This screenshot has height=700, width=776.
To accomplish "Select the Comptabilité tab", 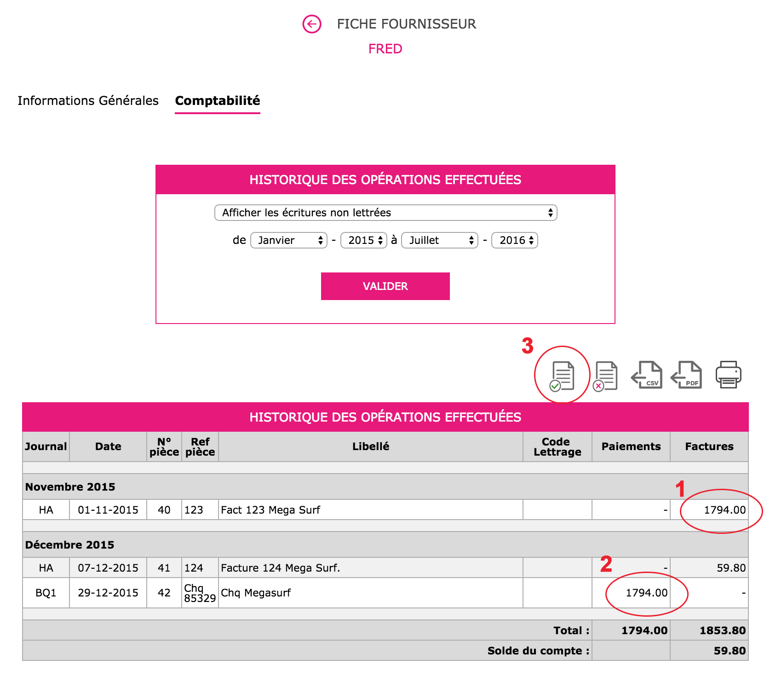I will tap(217, 100).
